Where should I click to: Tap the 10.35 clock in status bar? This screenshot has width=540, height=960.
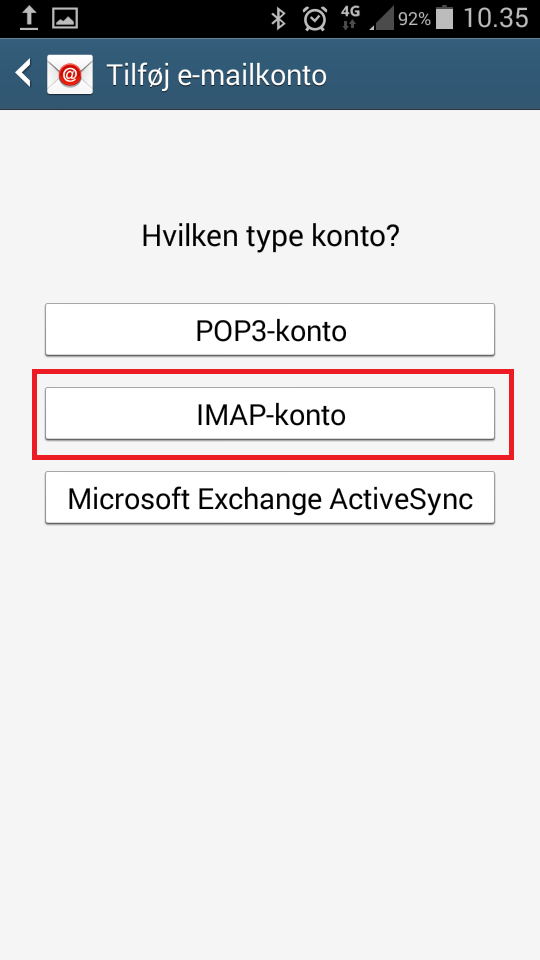495,18
